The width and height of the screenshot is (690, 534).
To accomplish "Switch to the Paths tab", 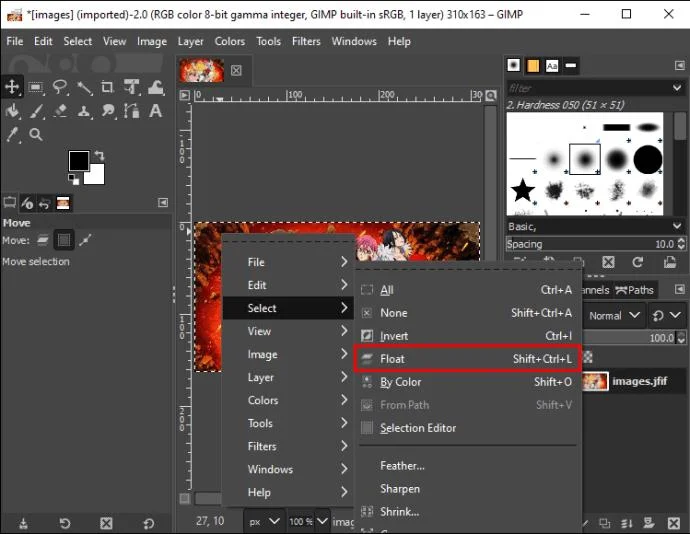I will [634, 290].
